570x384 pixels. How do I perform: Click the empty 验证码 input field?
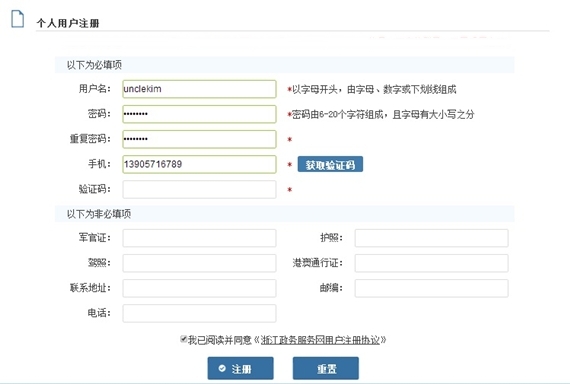(x=199, y=189)
